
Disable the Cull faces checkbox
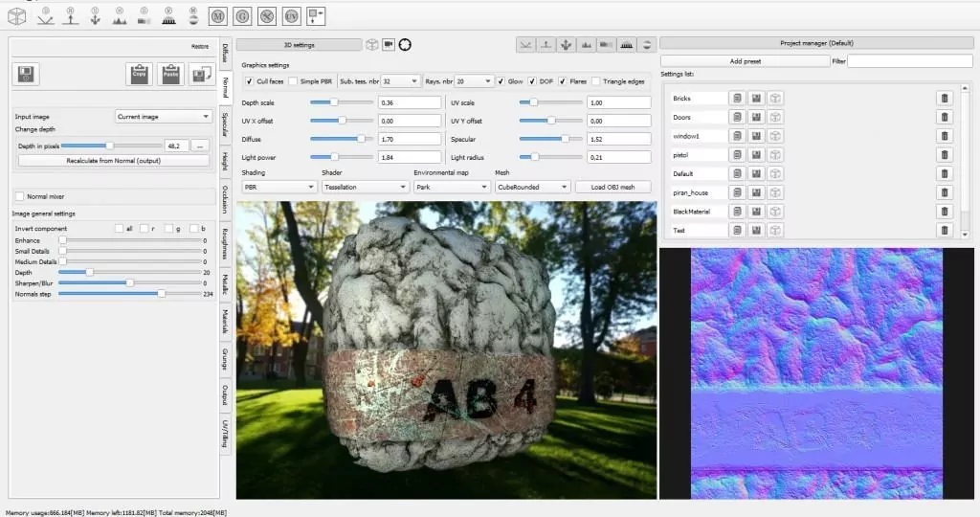(x=249, y=81)
